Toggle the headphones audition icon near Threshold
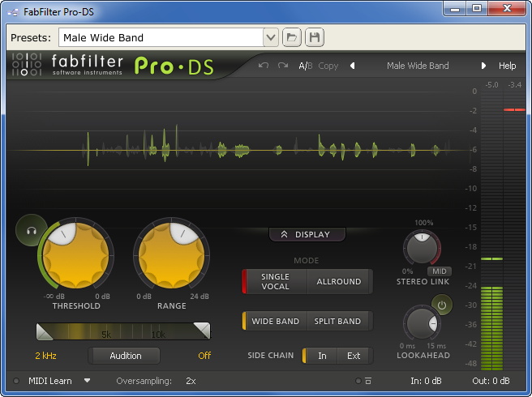This screenshot has height=397, width=532. 31,230
